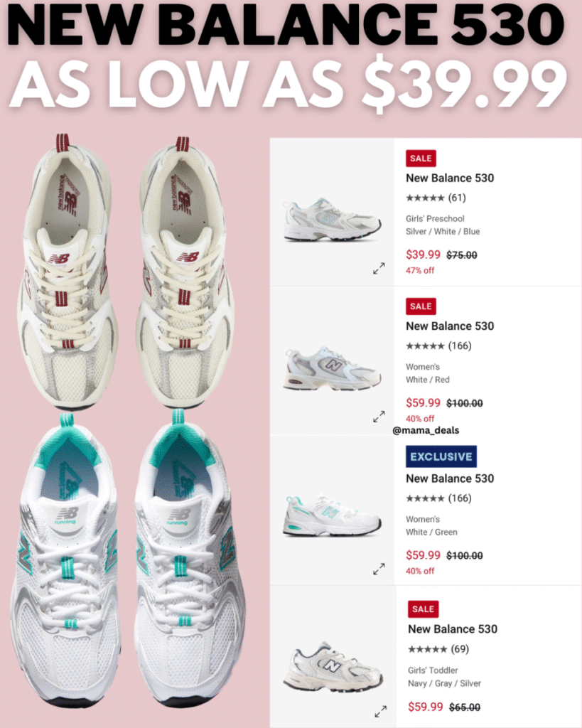Click the EXCLUSIVE badge
The height and width of the screenshot is (728, 582).
point(441,456)
